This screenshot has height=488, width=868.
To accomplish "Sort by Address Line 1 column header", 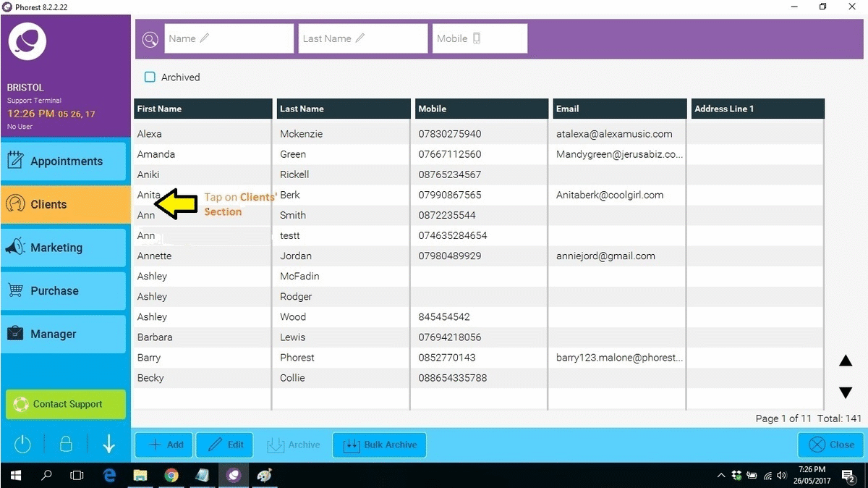I will coord(757,109).
